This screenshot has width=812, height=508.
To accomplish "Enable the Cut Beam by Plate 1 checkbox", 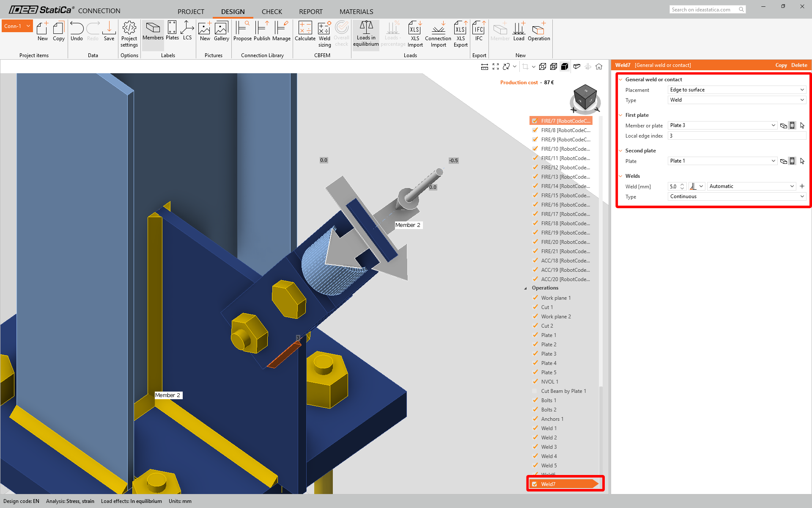I will pyautogui.click(x=535, y=391).
